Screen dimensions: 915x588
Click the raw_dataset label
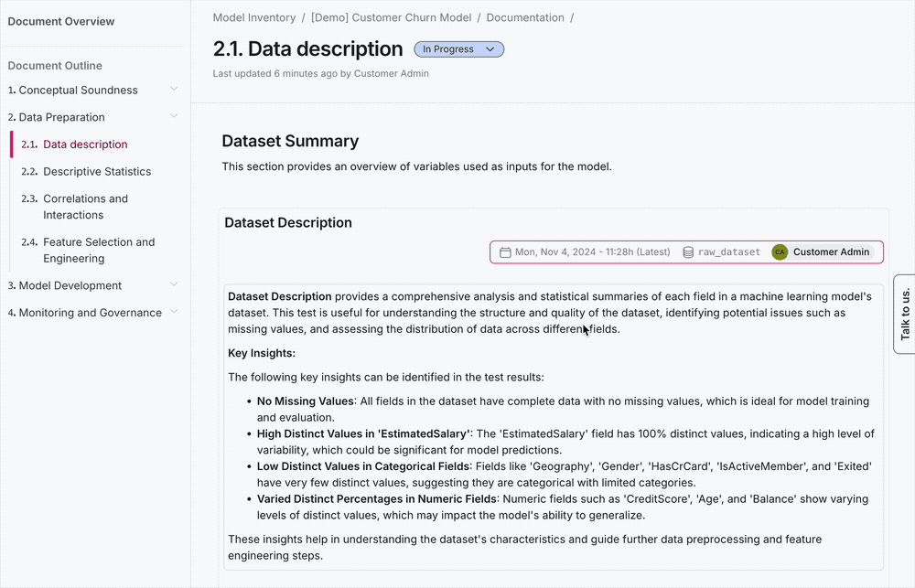point(729,252)
